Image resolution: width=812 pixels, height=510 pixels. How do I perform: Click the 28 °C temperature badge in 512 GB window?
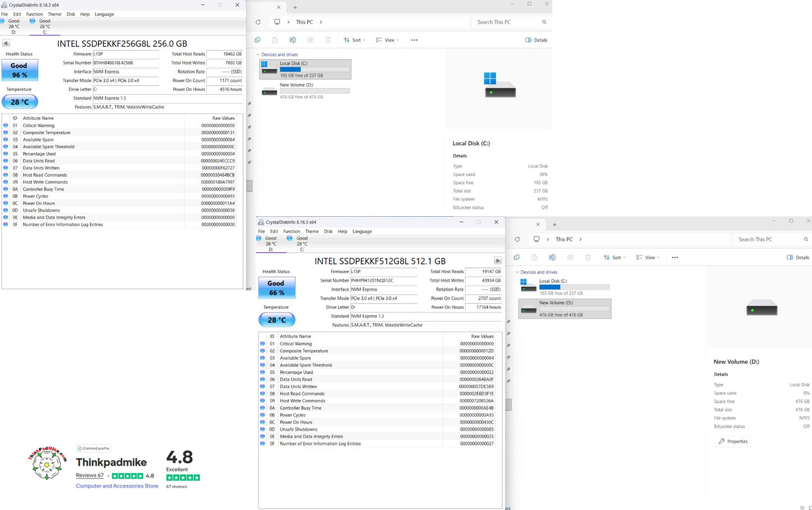click(276, 320)
